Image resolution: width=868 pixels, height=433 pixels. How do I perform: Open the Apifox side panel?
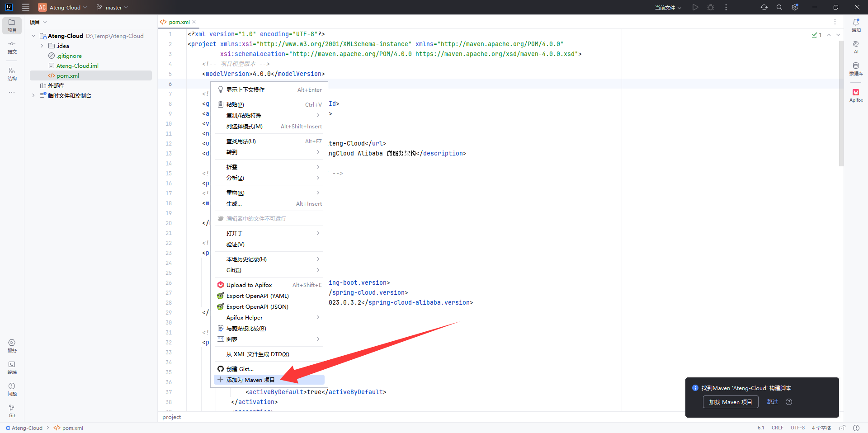click(x=856, y=95)
